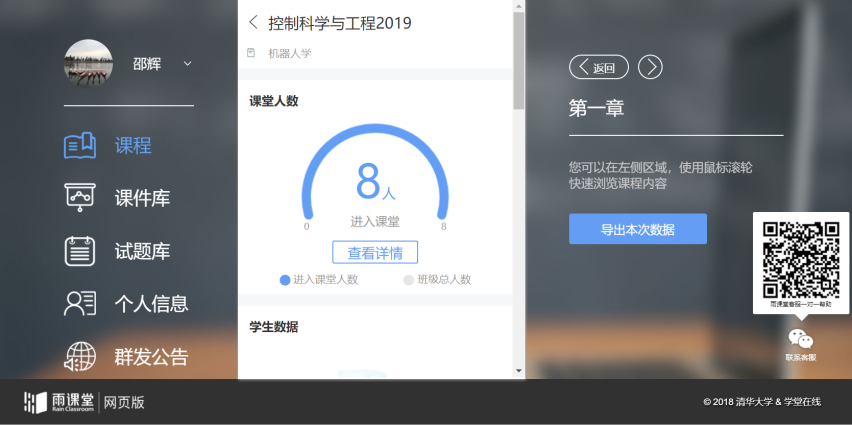The height and width of the screenshot is (425, 852).
Task: Click the 课程 book icon in sidebar
Action: pyautogui.click(x=80, y=145)
